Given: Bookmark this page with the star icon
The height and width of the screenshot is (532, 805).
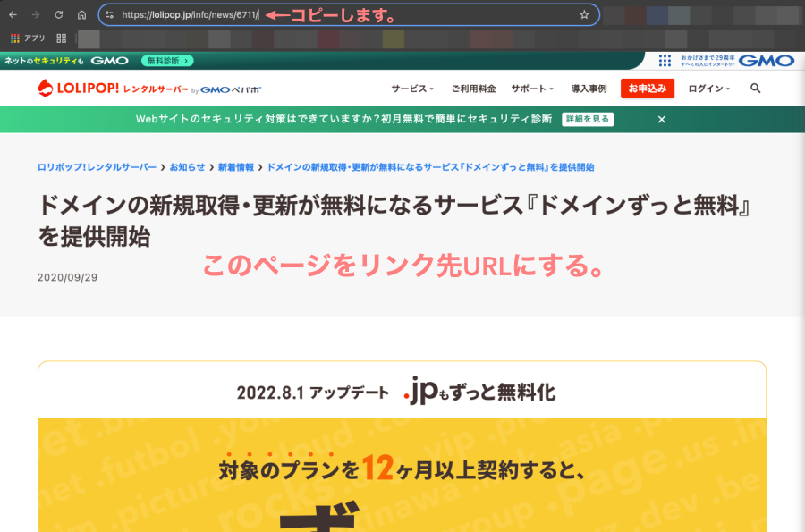Looking at the screenshot, I should point(584,15).
